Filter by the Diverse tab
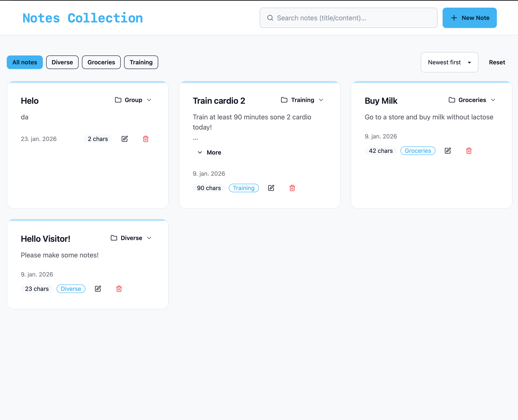This screenshot has height=420, width=518. click(x=62, y=62)
